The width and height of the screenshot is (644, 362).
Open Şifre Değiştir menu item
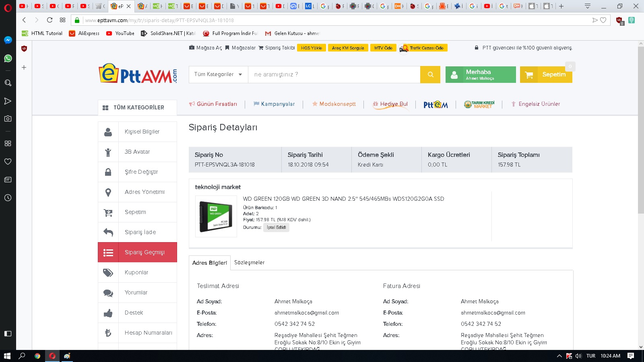pos(137,172)
